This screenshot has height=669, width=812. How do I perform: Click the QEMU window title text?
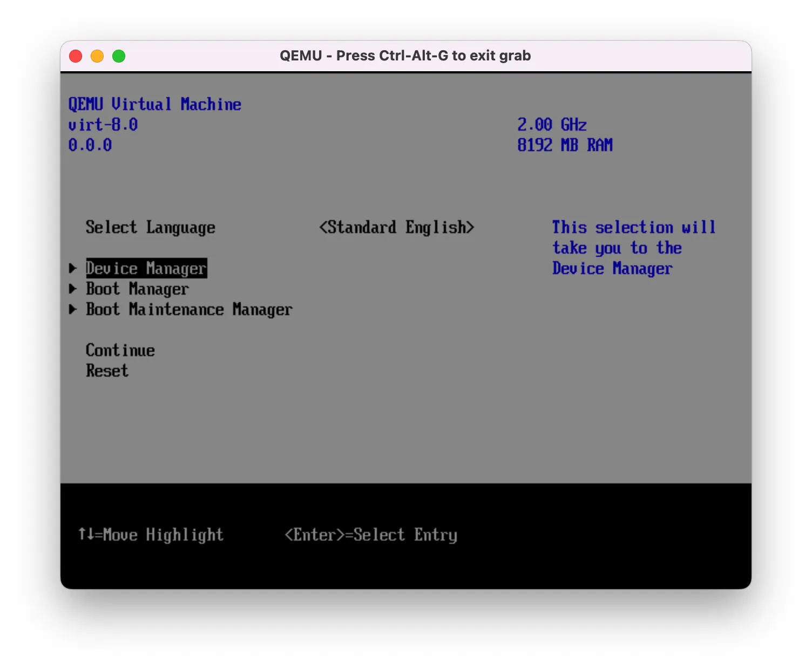click(x=405, y=56)
